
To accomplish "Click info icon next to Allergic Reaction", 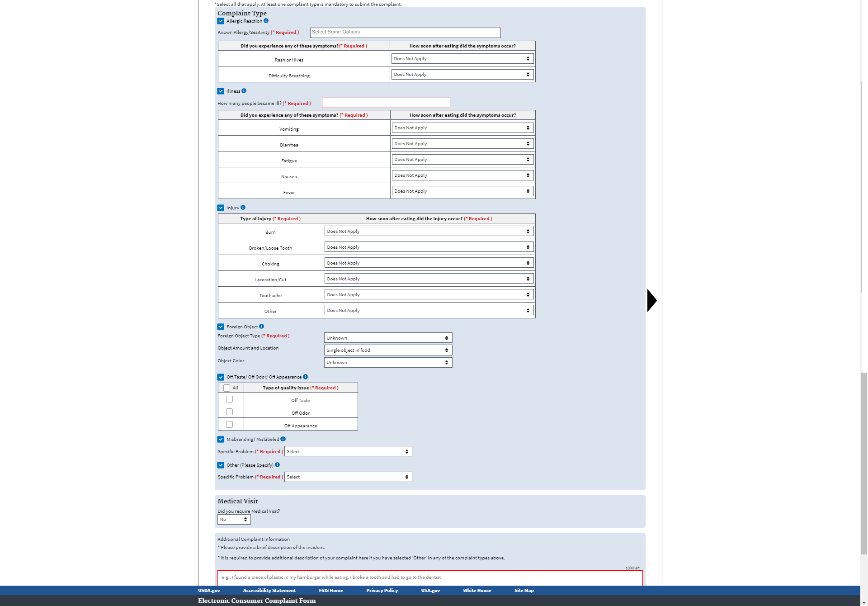I will pos(266,21).
